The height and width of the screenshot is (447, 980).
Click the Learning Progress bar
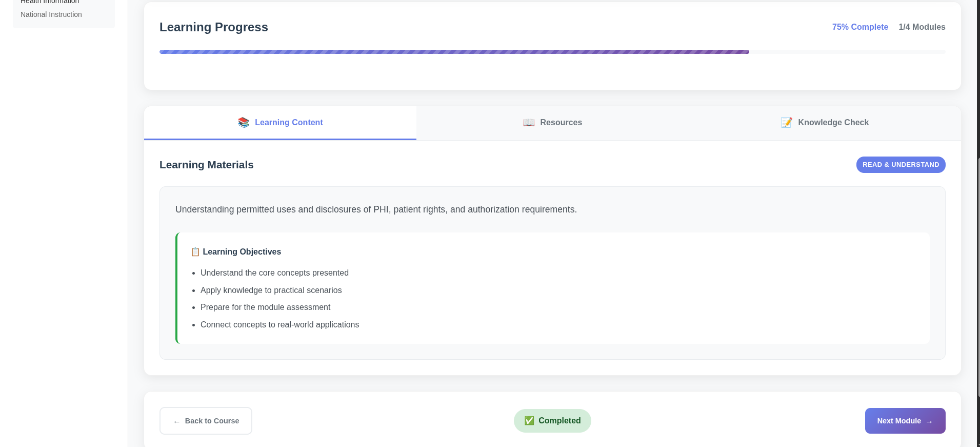454,52
